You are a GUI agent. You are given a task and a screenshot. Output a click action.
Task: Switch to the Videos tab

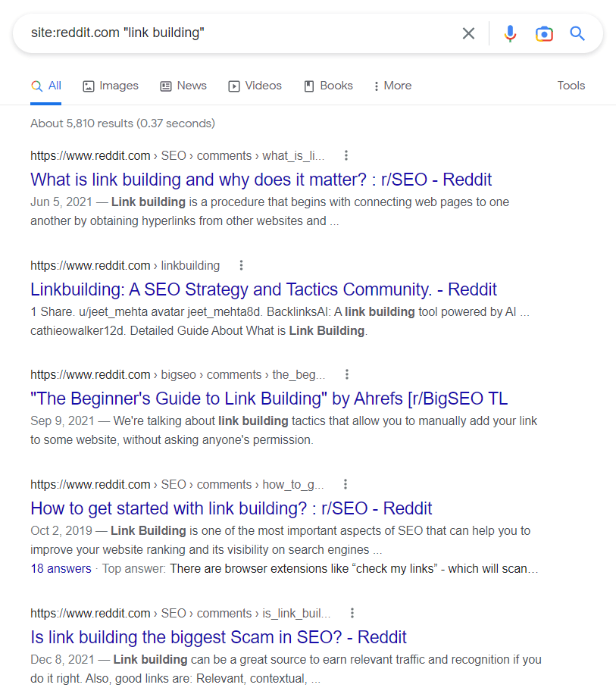click(255, 86)
